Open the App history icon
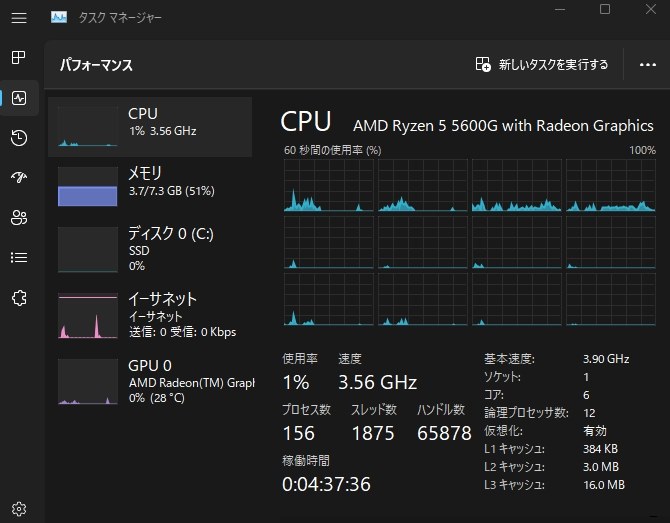The image size is (670, 523). [19, 138]
